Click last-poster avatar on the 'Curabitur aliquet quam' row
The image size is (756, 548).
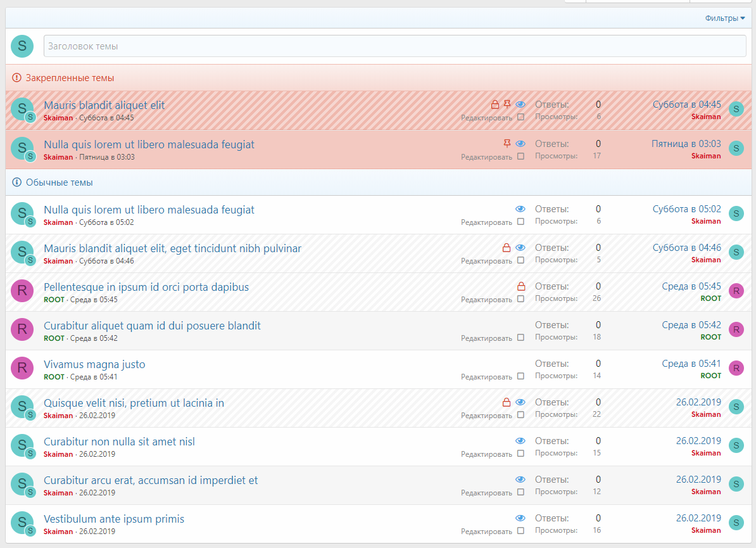pyautogui.click(x=736, y=329)
